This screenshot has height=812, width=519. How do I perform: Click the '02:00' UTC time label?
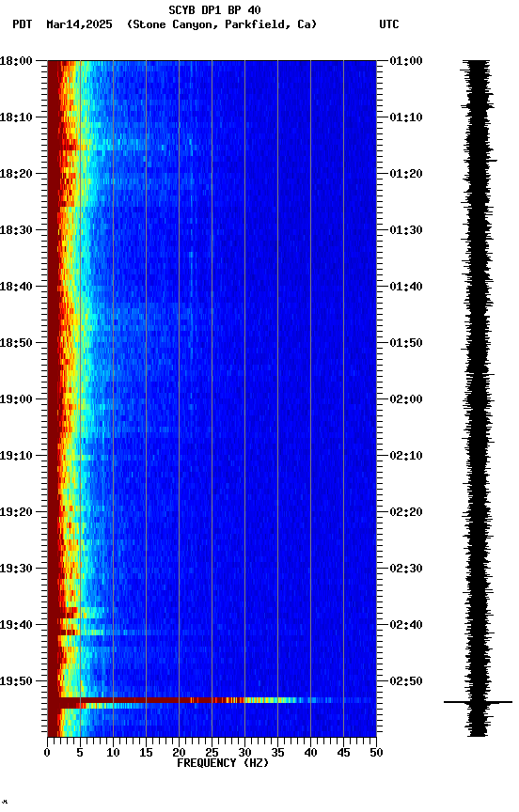pos(406,399)
